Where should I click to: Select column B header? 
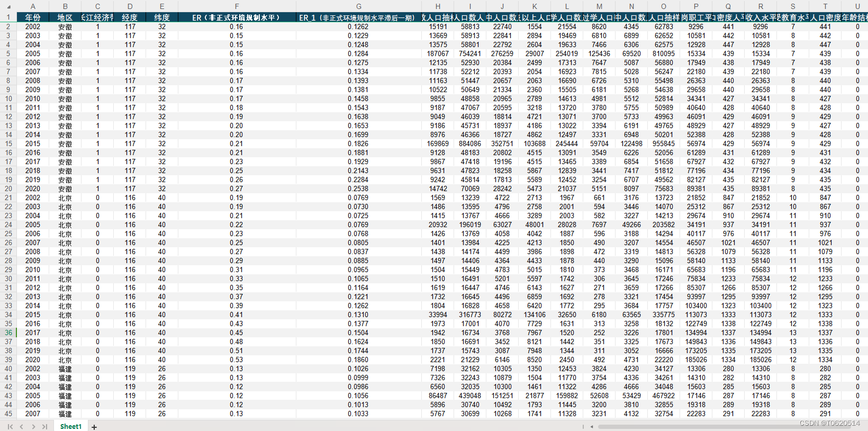(x=65, y=6)
